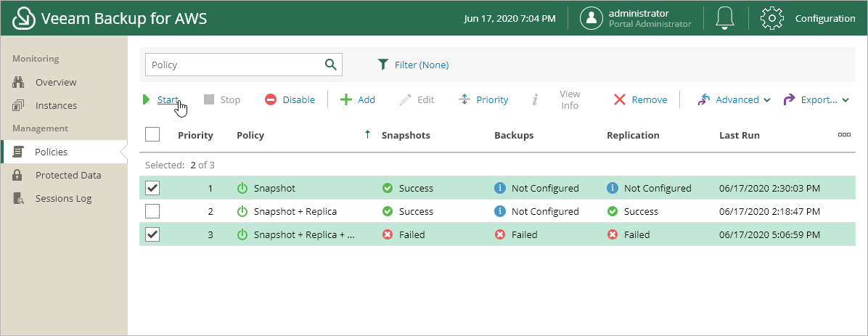
Task: Click the Start link
Action: pos(168,99)
